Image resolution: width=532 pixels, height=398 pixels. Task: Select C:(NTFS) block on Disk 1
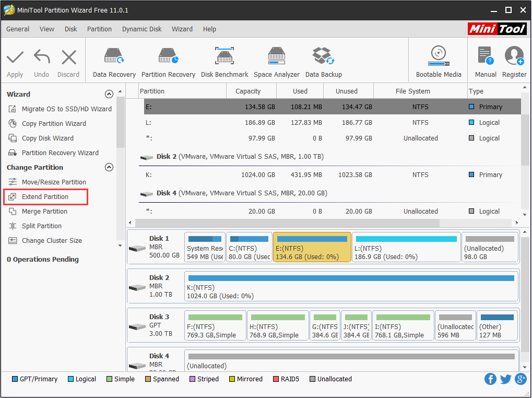(x=249, y=247)
